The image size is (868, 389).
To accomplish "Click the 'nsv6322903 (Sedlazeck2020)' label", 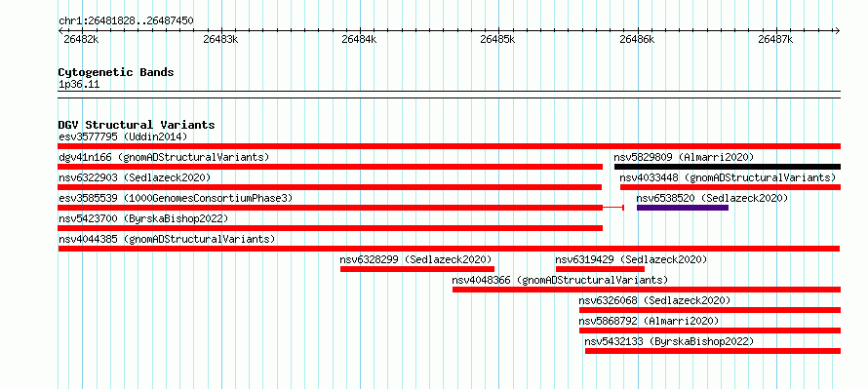I will [x=135, y=177].
